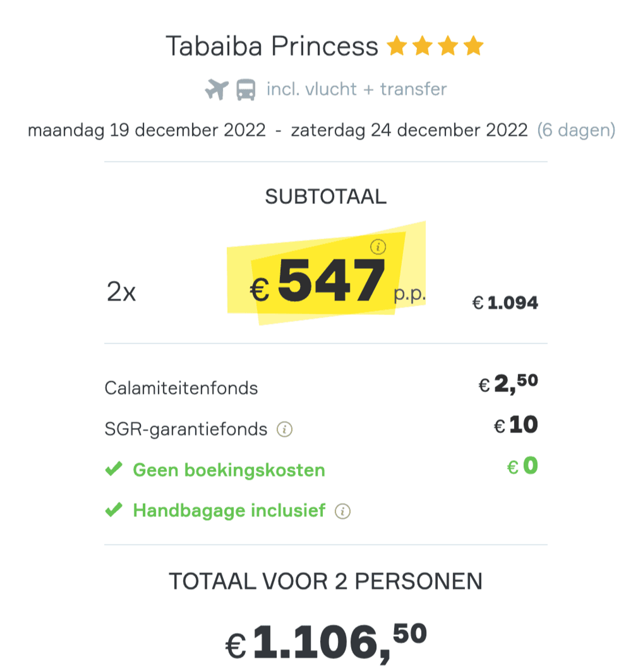The image size is (641, 672).
Task: Click the green checkmark beside Handbagage inclusief
Action: pos(114,510)
